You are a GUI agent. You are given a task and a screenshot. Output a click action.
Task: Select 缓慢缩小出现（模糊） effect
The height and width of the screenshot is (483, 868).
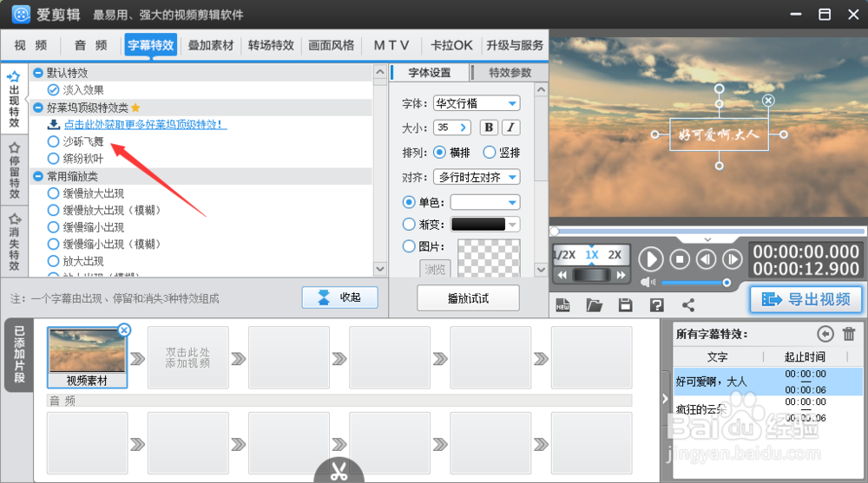[x=53, y=244]
